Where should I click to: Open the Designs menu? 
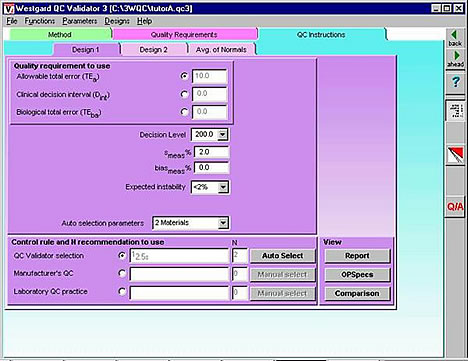point(117,21)
